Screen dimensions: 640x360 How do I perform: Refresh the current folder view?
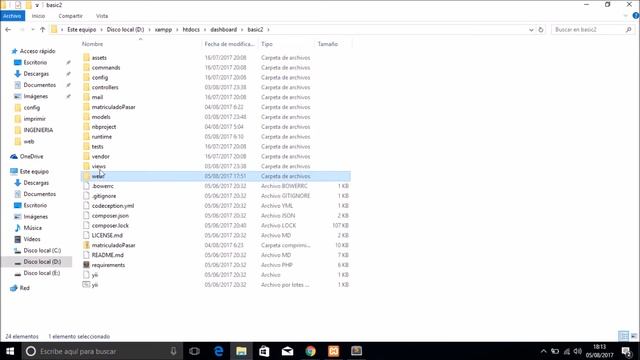click(541, 30)
